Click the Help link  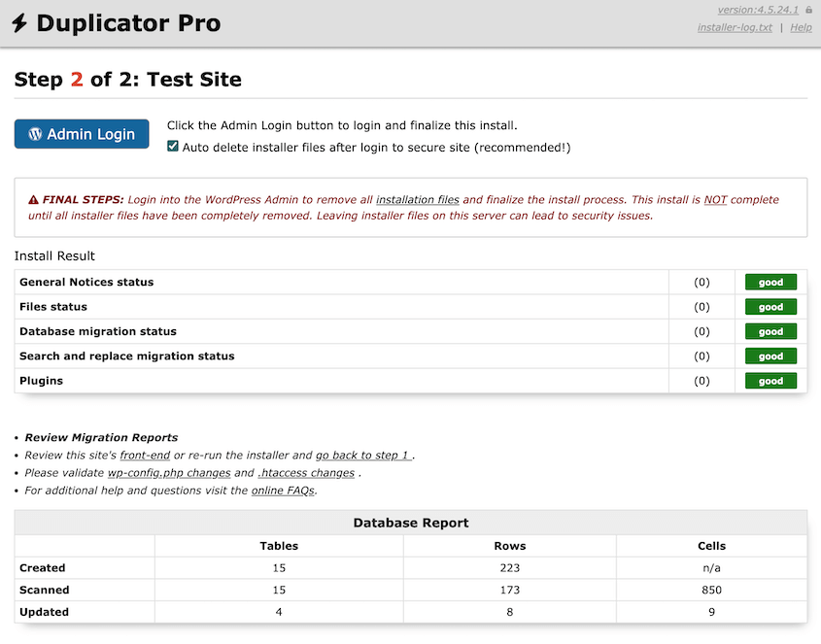click(801, 27)
